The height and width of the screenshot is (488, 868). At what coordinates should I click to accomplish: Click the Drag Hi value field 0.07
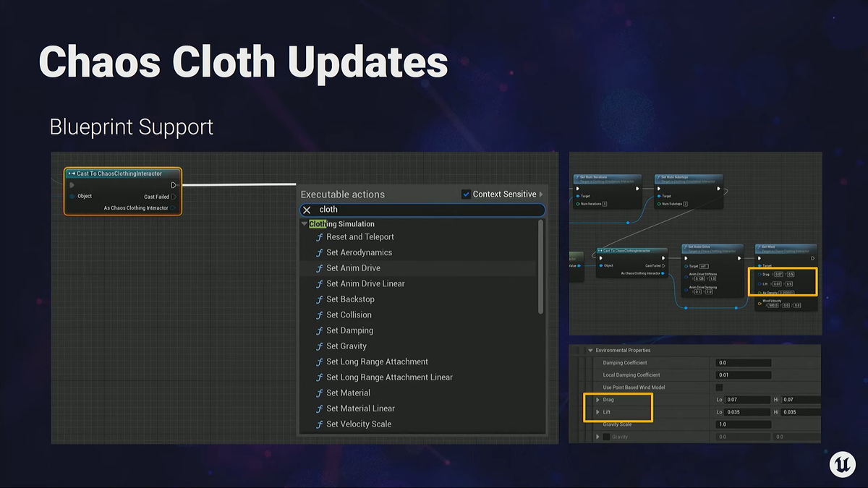[801, 400]
